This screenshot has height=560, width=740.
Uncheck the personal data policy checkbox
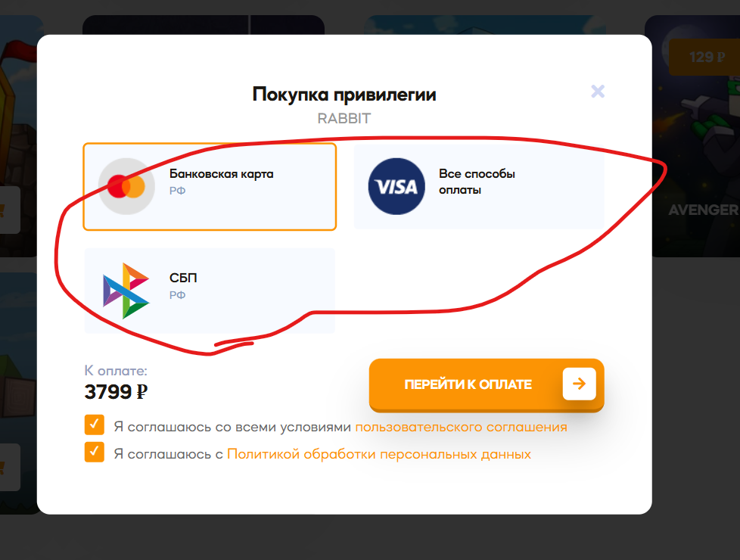tap(95, 453)
